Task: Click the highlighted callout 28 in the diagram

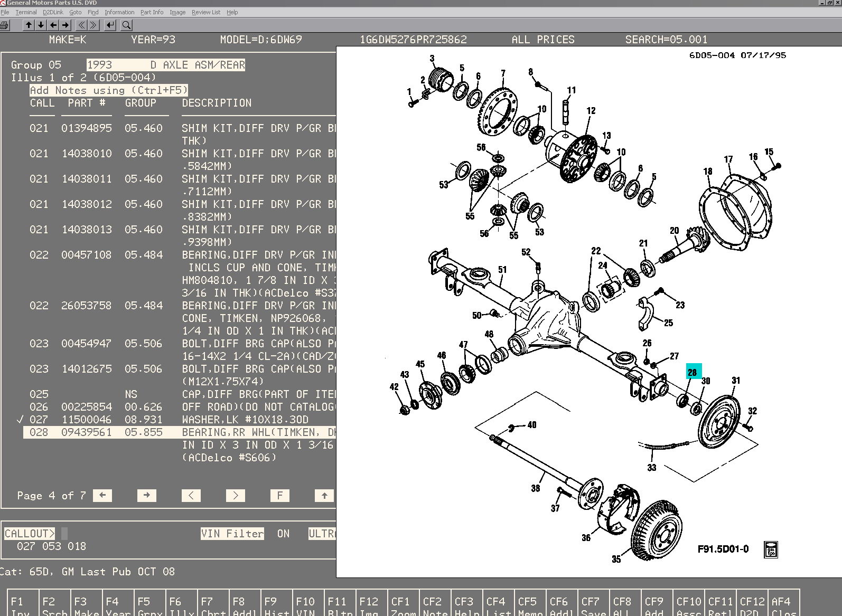Action: [694, 371]
